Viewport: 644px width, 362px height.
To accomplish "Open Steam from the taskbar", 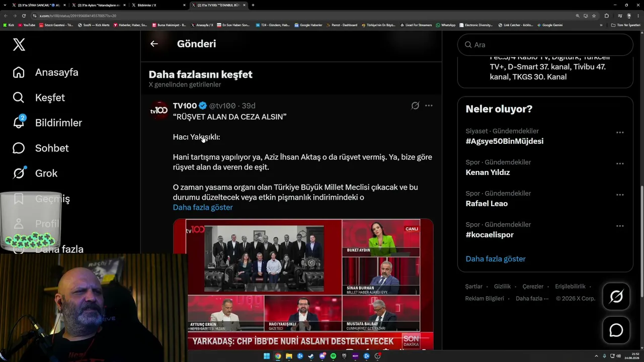I will pos(311,356).
